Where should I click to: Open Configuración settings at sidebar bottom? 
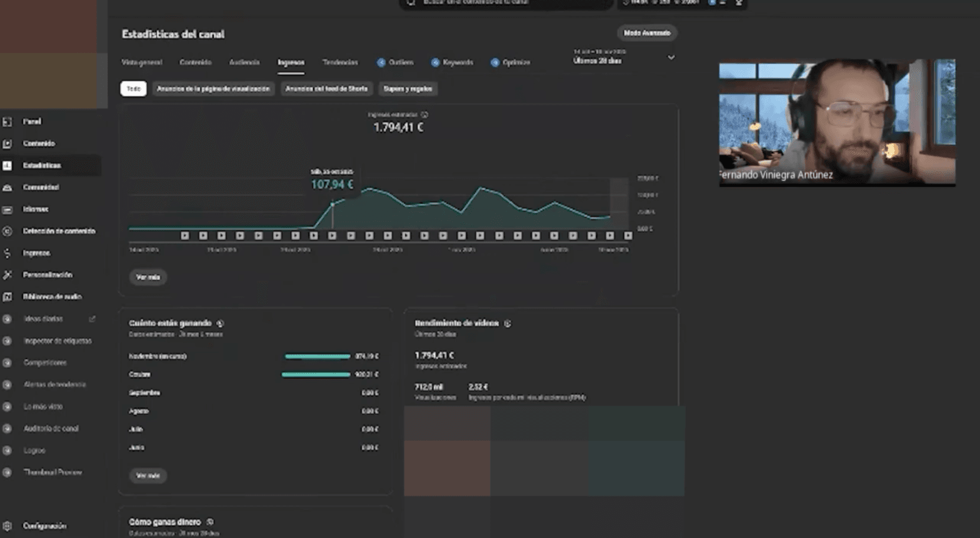(x=44, y=526)
